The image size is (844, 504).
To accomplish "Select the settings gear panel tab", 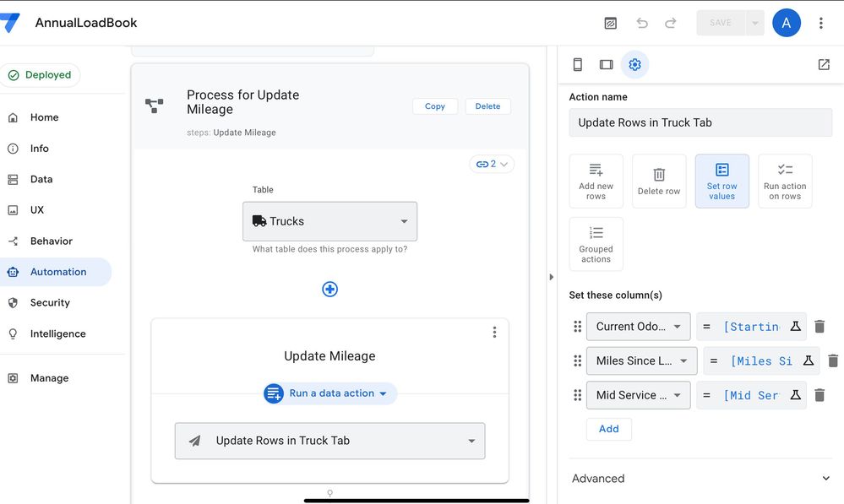I will click(x=634, y=64).
